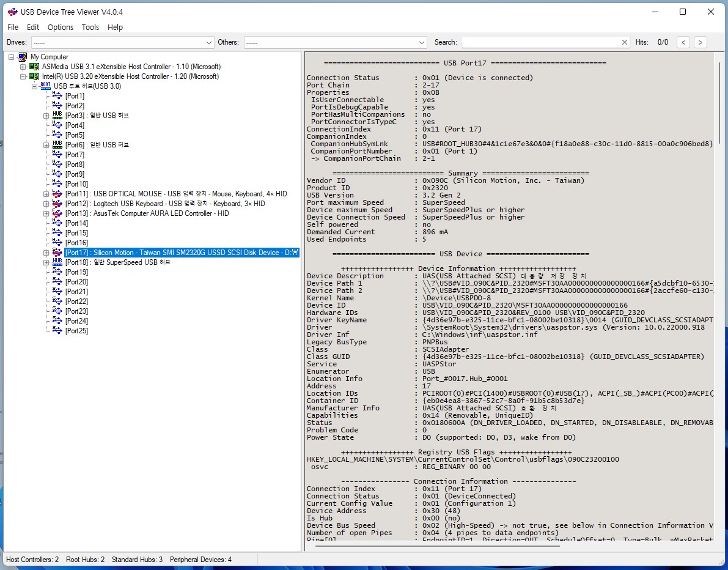
Task: Click the SuperSpeed USB icon beside Port20
Action: [x=57, y=281]
